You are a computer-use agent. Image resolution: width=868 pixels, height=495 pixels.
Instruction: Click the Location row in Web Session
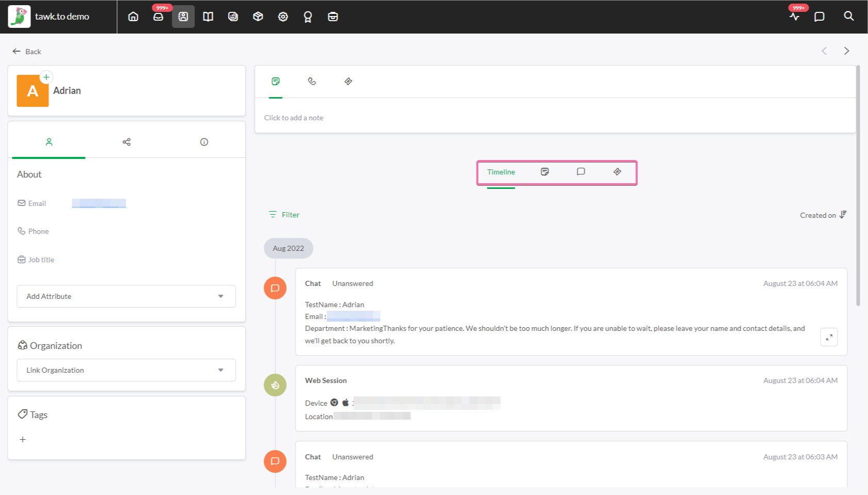coord(358,417)
